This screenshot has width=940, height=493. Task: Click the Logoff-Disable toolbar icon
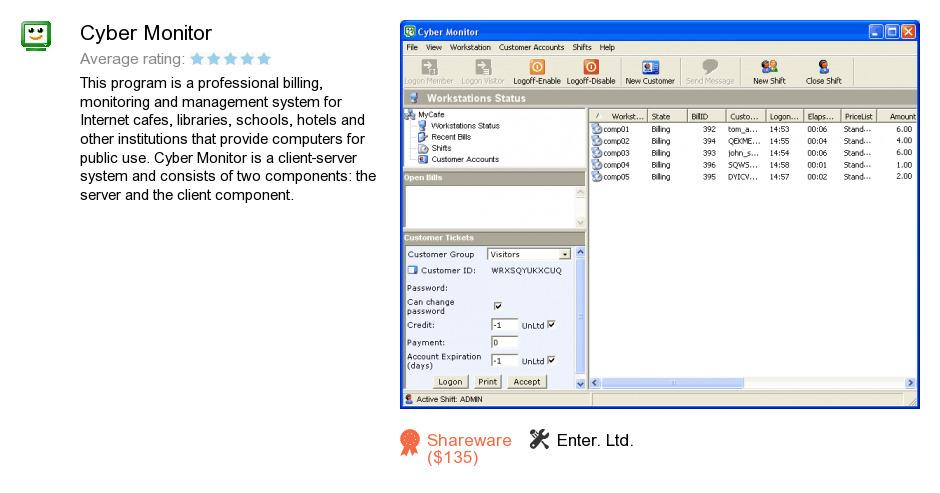point(591,67)
